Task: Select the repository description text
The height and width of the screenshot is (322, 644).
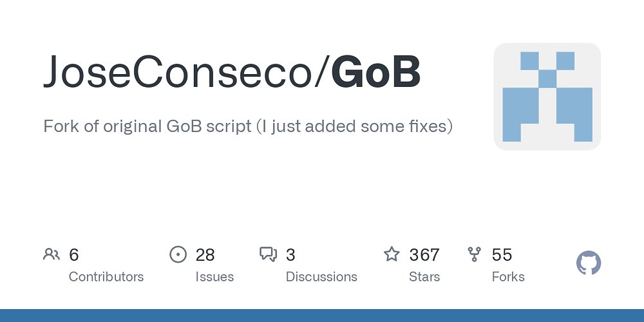Action: point(248,126)
